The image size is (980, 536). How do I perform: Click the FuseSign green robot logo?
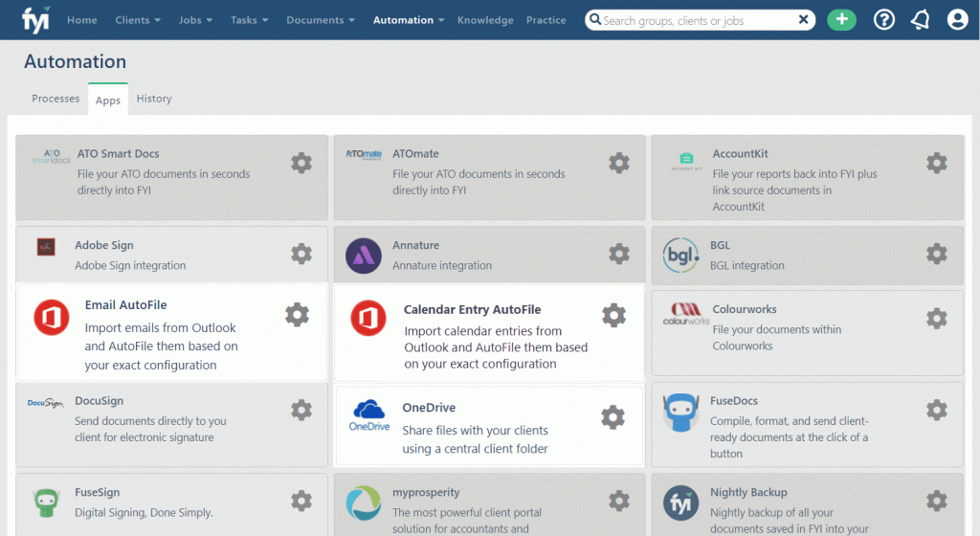[x=46, y=502]
